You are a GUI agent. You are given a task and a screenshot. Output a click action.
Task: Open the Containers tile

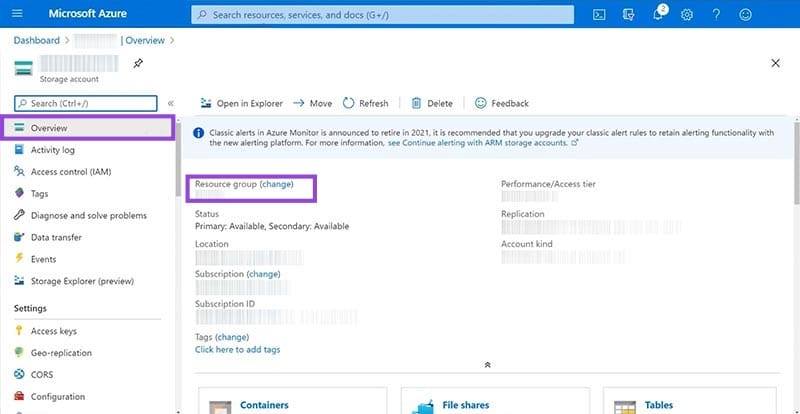click(x=264, y=405)
